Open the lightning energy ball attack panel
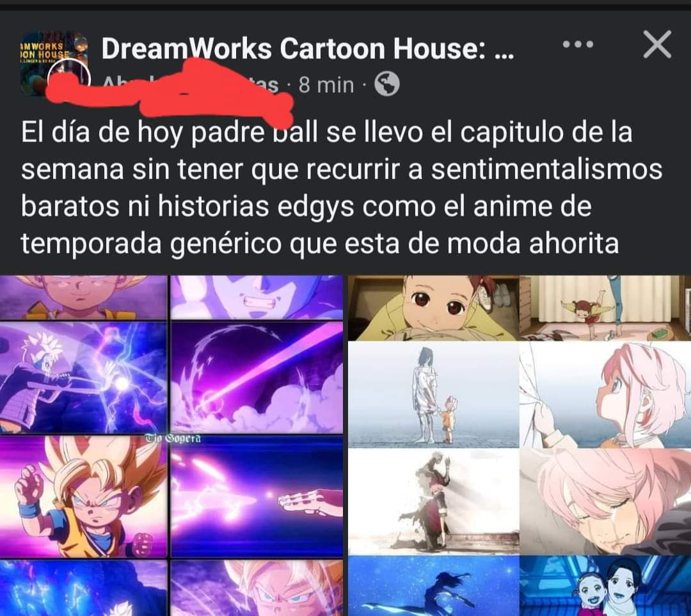 [x=83, y=377]
